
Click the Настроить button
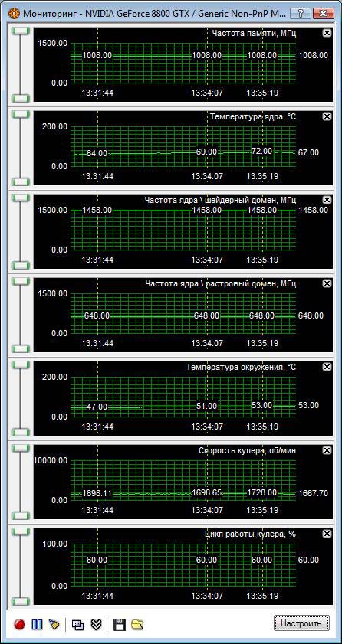[x=301, y=623]
